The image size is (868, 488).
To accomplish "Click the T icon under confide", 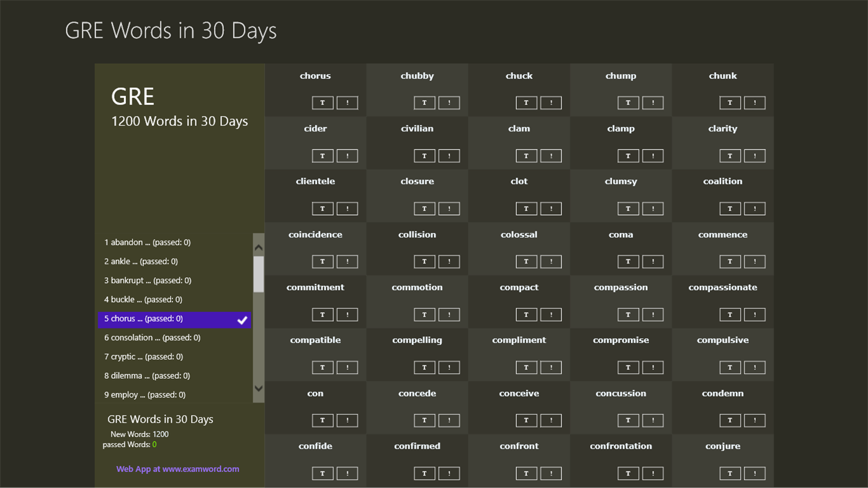I will pos(323,472).
